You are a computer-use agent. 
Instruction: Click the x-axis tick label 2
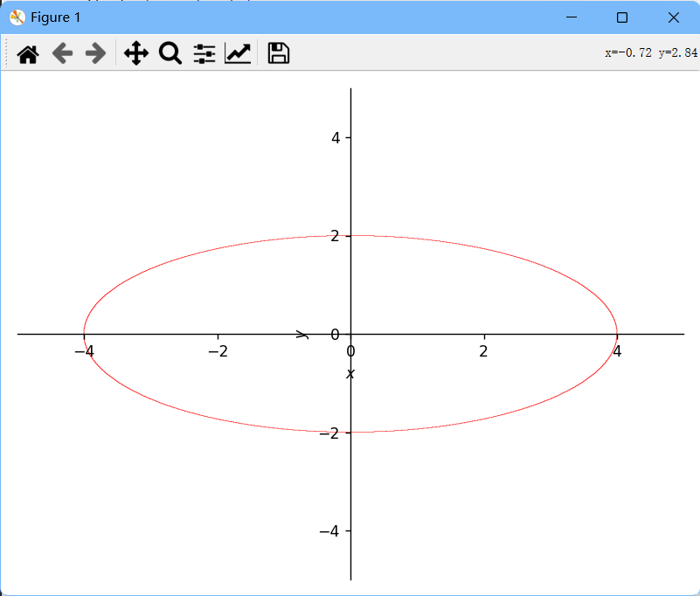[484, 352]
